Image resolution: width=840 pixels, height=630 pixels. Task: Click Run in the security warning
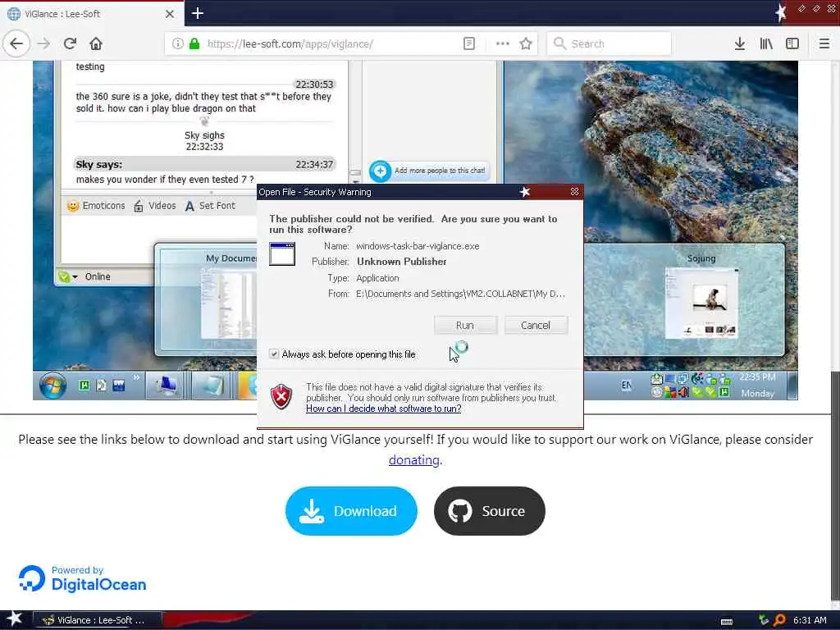[x=465, y=325]
